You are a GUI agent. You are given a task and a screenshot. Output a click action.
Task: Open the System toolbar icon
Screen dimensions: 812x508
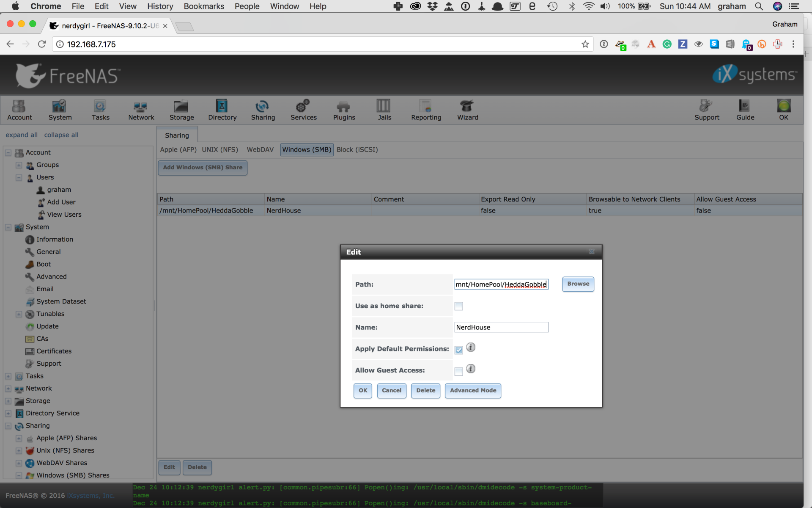60,110
